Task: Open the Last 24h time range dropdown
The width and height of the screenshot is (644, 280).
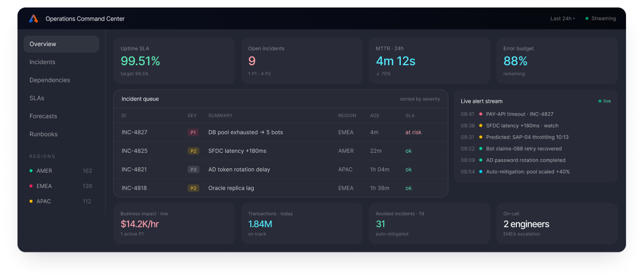Action: (x=562, y=19)
